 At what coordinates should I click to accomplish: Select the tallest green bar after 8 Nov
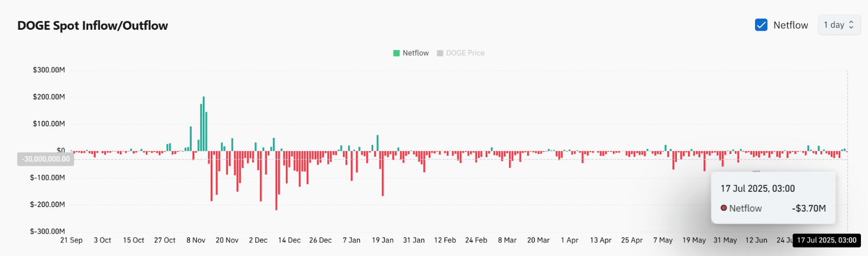click(x=203, y=124)
